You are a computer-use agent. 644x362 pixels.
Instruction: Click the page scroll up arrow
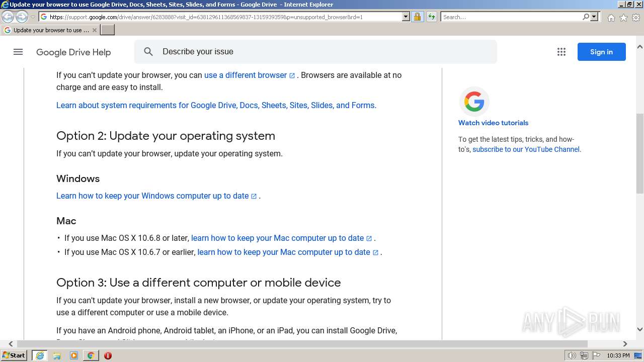pos(640,47)
